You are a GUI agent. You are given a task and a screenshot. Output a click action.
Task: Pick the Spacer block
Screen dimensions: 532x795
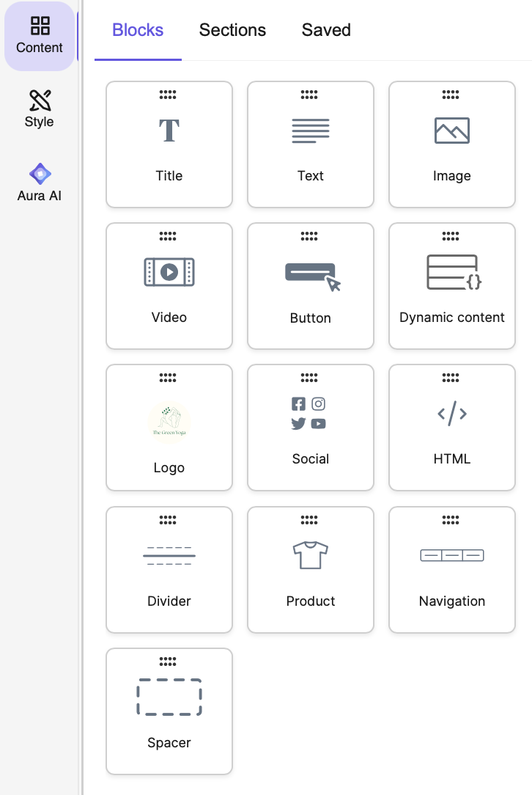tap(169, 711)
